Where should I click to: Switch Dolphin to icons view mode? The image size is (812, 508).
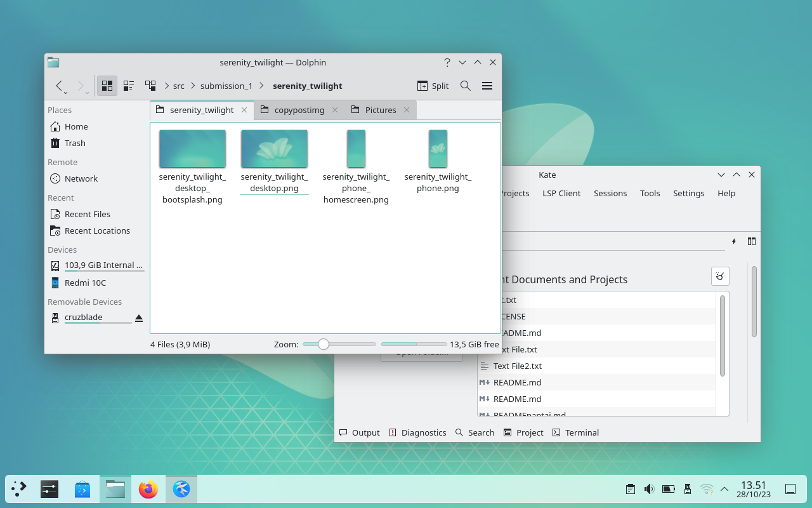pos(107,86)
